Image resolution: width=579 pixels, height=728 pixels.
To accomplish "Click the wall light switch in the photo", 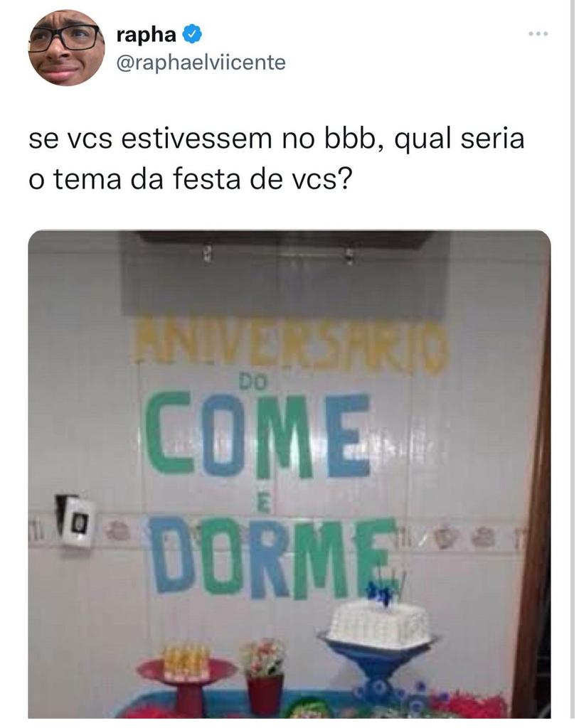I will click(75, 521).
